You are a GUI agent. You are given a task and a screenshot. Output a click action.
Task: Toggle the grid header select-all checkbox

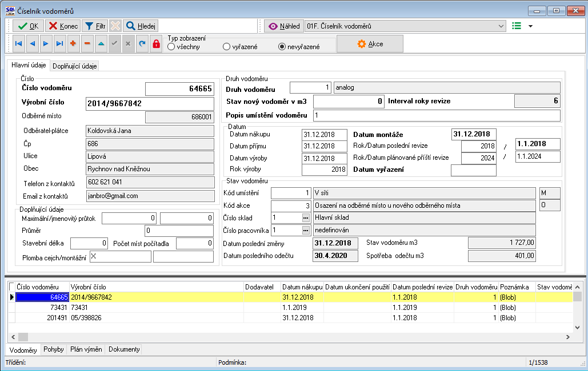11,287
